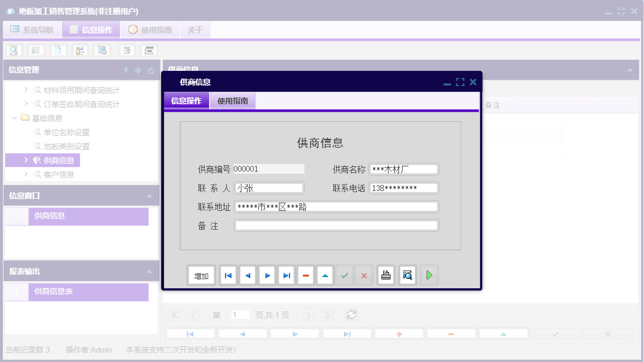The width and height of the screenshot is (644, 362).
Task: Print the supplier record
Action: (386, 275)
